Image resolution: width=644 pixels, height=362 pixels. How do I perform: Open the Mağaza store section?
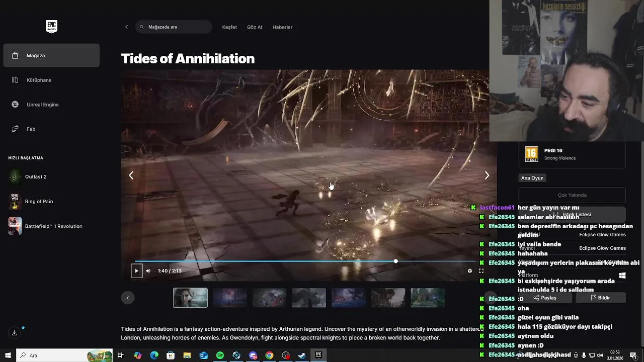coord(51,55)
